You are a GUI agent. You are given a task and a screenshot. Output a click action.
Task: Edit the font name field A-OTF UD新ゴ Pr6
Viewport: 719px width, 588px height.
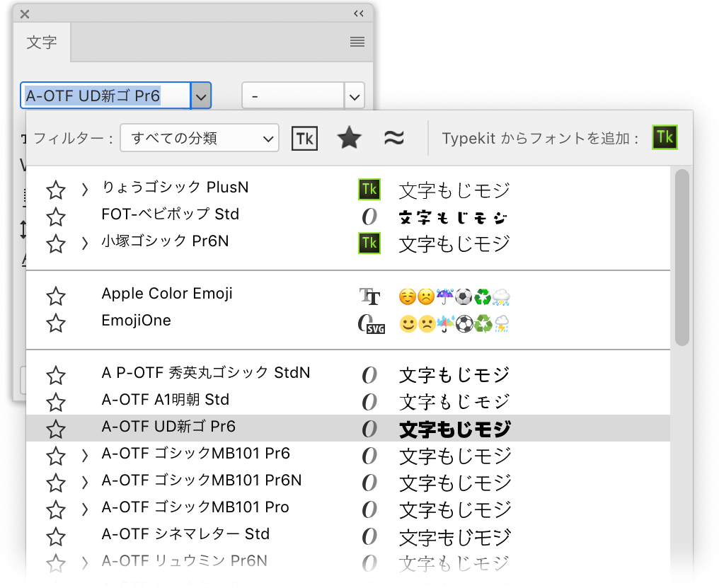[105, 96]
